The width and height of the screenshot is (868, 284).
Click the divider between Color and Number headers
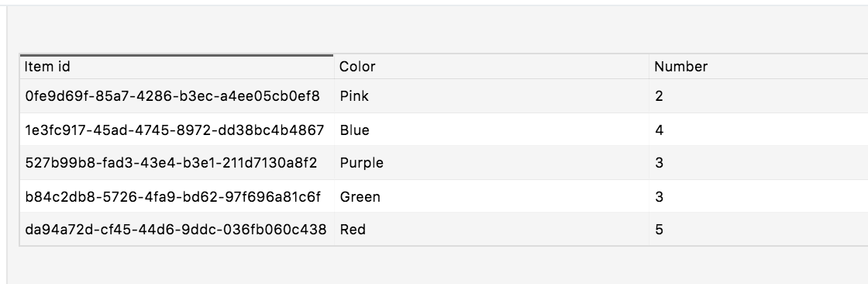(x=649, y=67)
